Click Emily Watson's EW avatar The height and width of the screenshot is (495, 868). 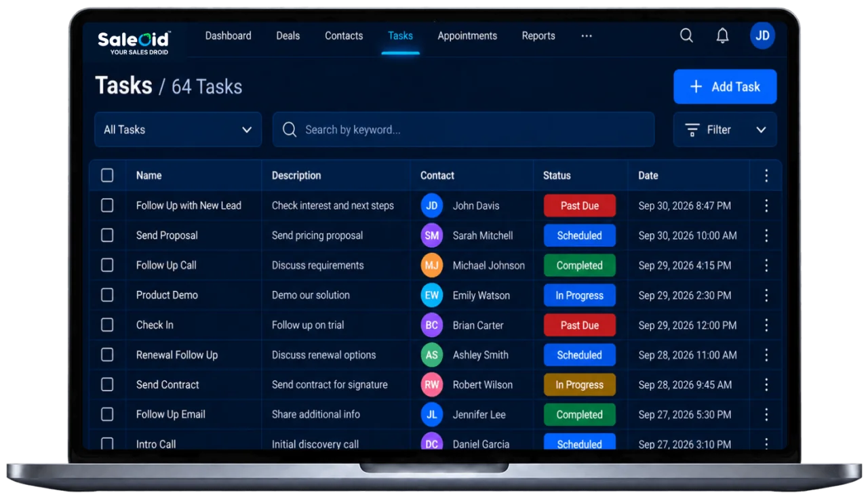(x=432, y=295)
